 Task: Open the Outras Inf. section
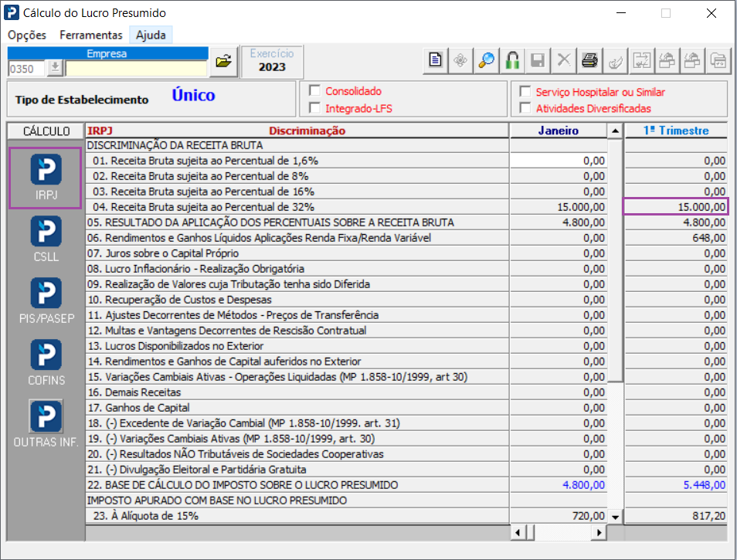pyautogui.click(x=46, y=423)
